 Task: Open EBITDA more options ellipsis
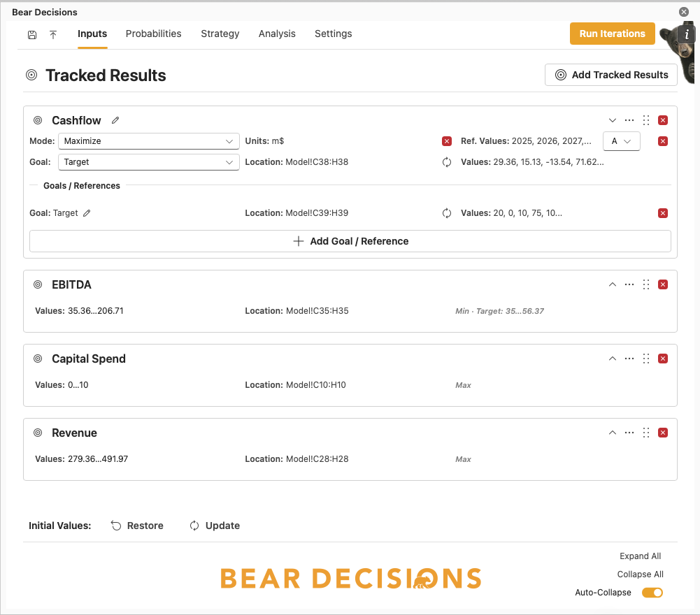click(629, 284)
